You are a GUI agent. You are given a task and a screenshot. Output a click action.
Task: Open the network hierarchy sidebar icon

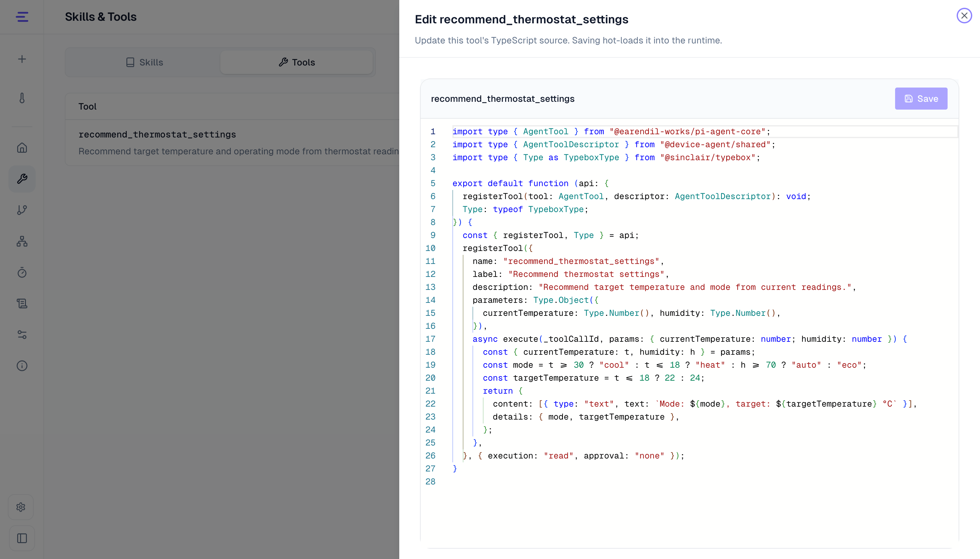[x=22, y=241]
